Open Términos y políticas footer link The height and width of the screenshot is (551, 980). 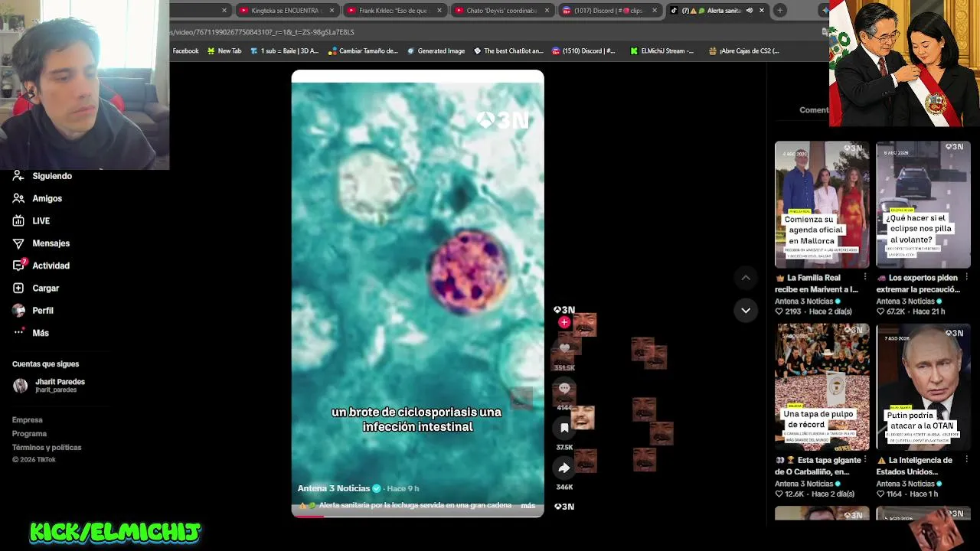click(x=47, y=448)
